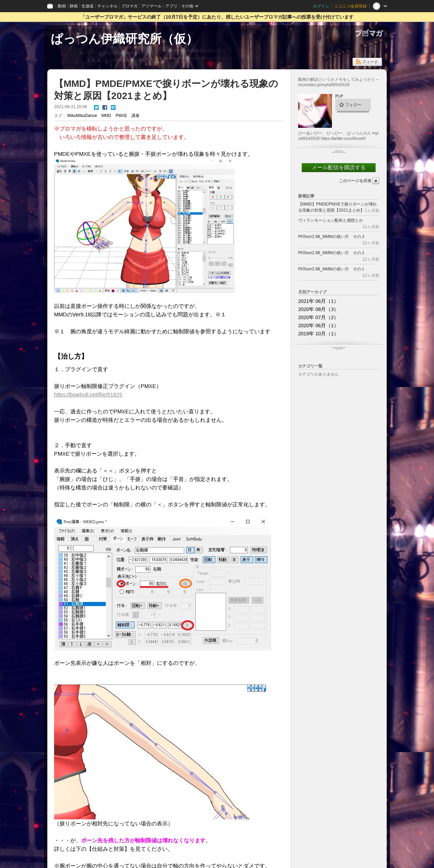Click the article title heading
This screenshot has width=434, height=868.
[166, 90]
